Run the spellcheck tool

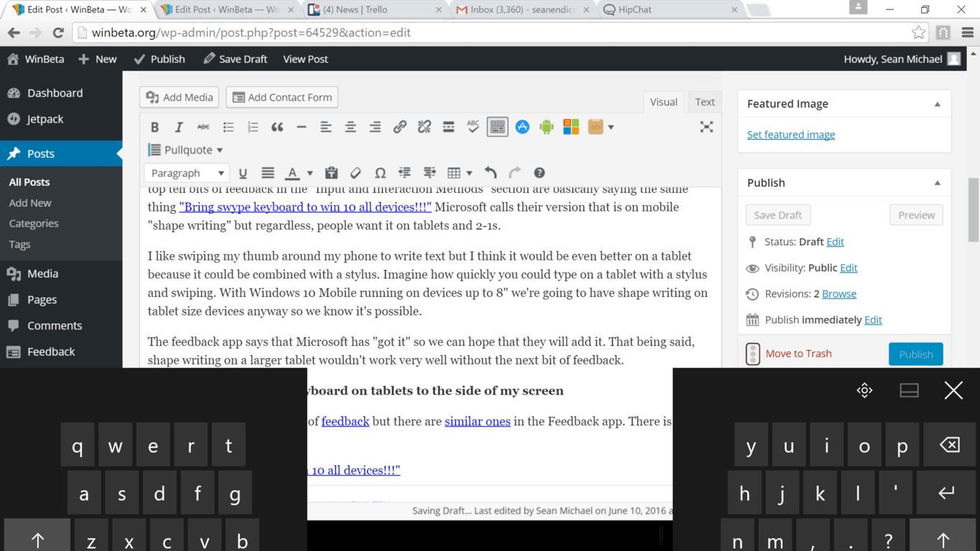(473, 127)
